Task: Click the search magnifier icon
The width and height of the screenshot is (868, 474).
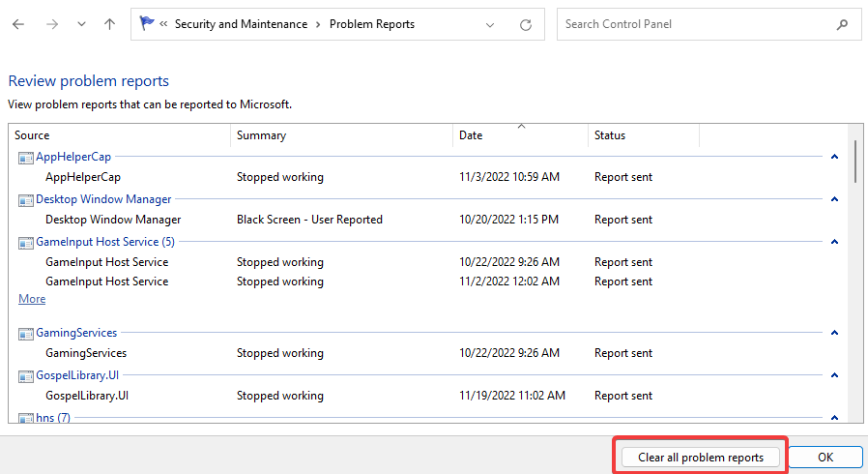Action: [x=843, y=24]
